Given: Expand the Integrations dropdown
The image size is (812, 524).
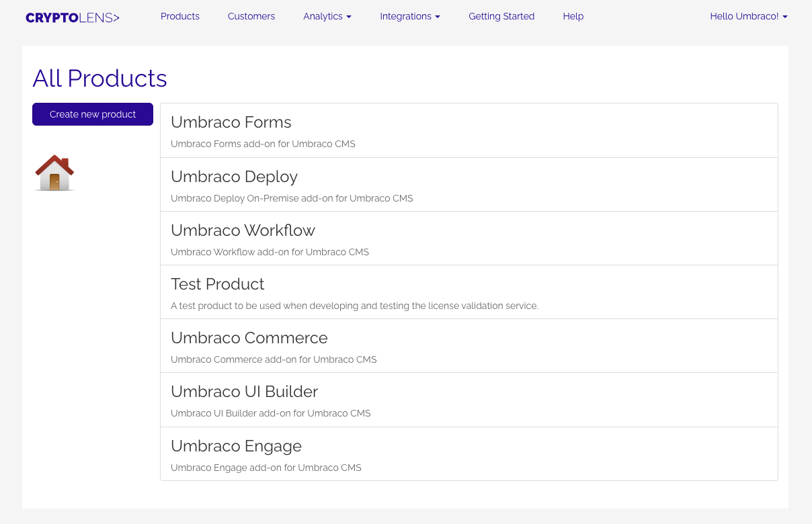Looking at the screenshot, I should [409, 16].
